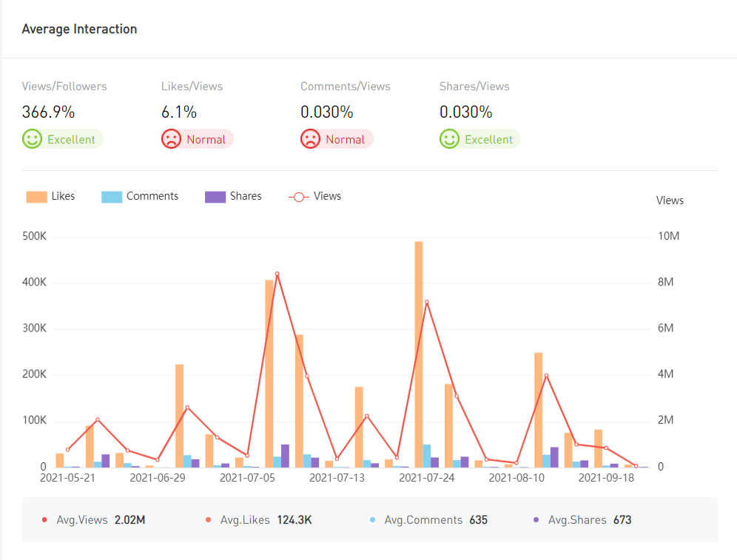Click the red sad face under Comments/Views

click(x=311, y=139)
